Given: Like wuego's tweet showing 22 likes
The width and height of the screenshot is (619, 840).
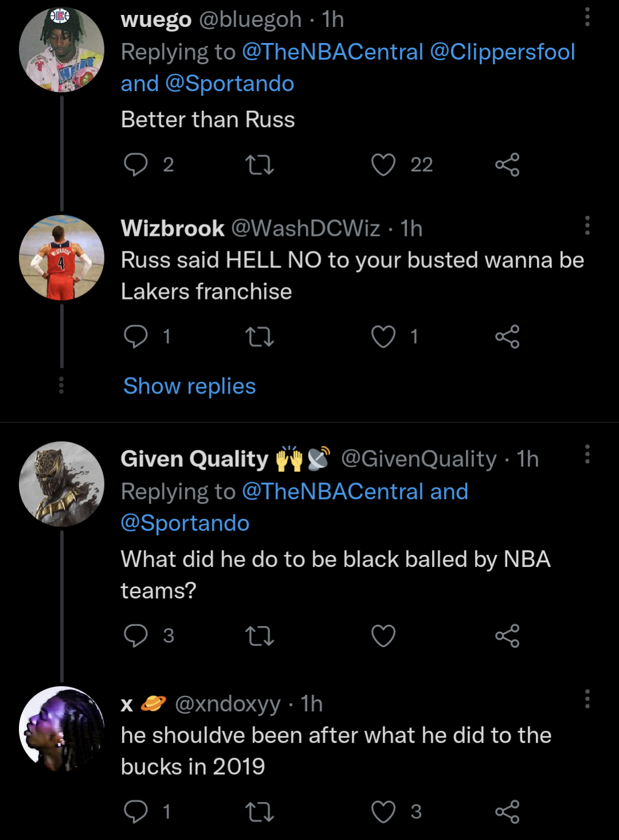Looking at the screenshot, I should (383, 165).
